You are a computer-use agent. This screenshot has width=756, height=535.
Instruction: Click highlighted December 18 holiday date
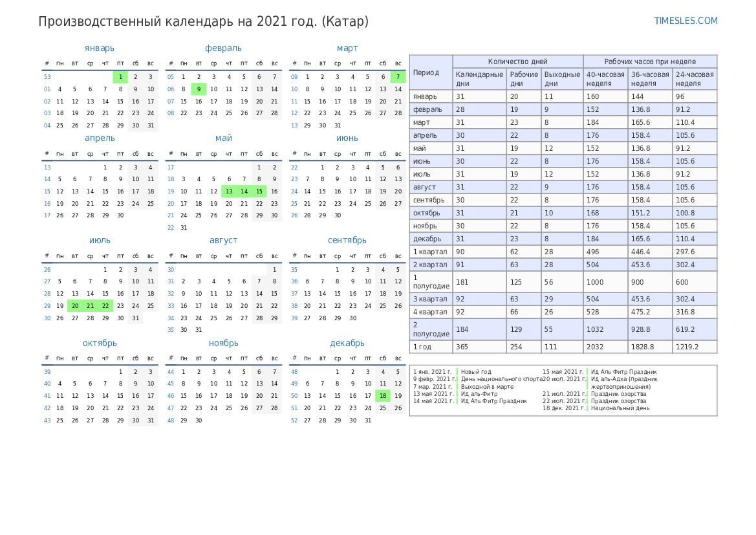tap(383, 395)
